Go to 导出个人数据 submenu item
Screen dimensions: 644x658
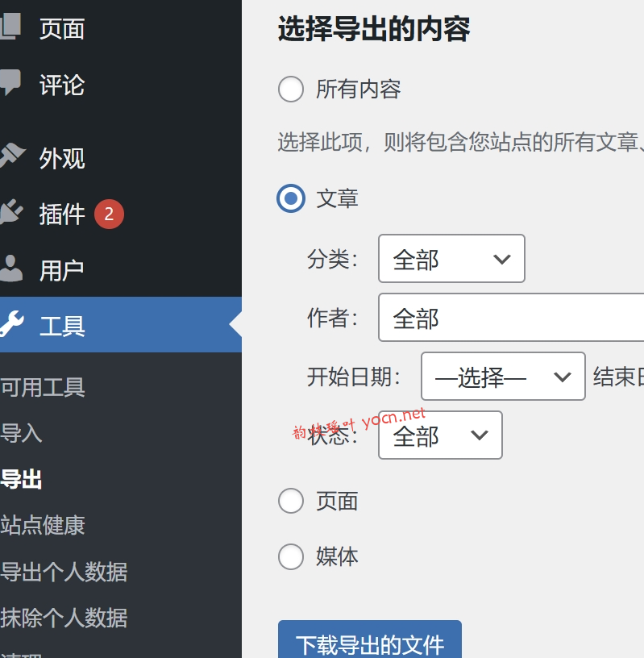pyautogui.click(x=64, y=571)
